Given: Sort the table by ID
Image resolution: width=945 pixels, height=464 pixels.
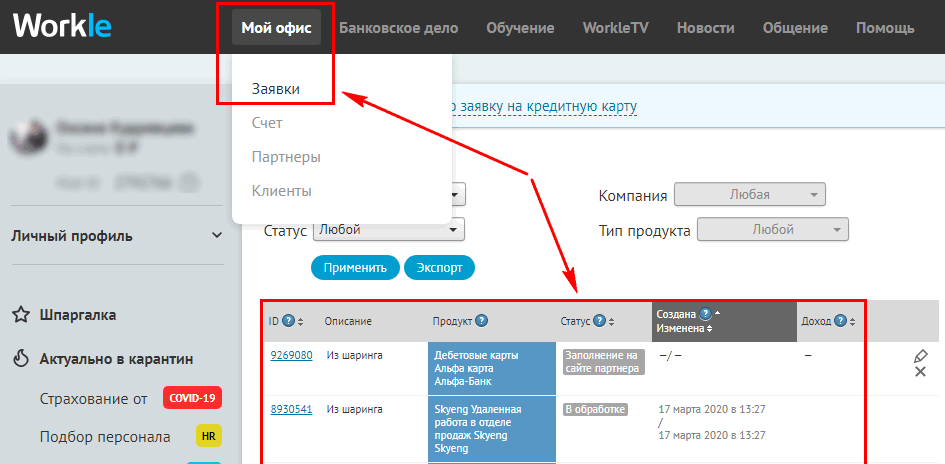Looking at the screenshot, I should coord(301,322).
